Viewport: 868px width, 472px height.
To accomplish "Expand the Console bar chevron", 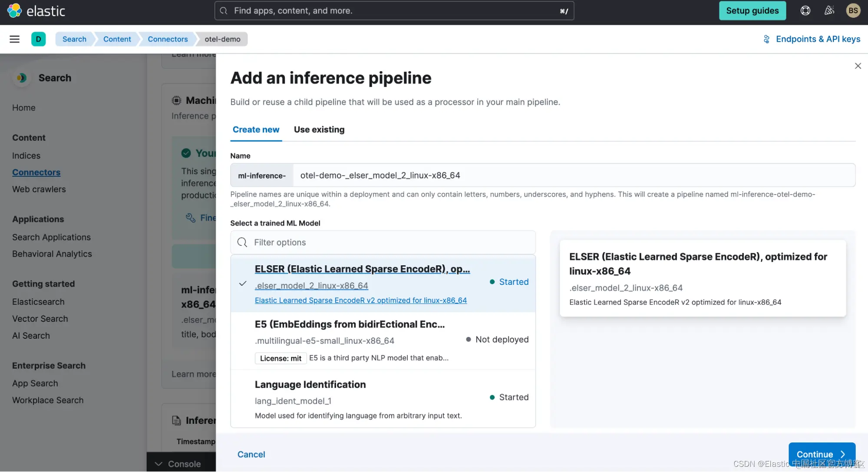I will 159,464.
